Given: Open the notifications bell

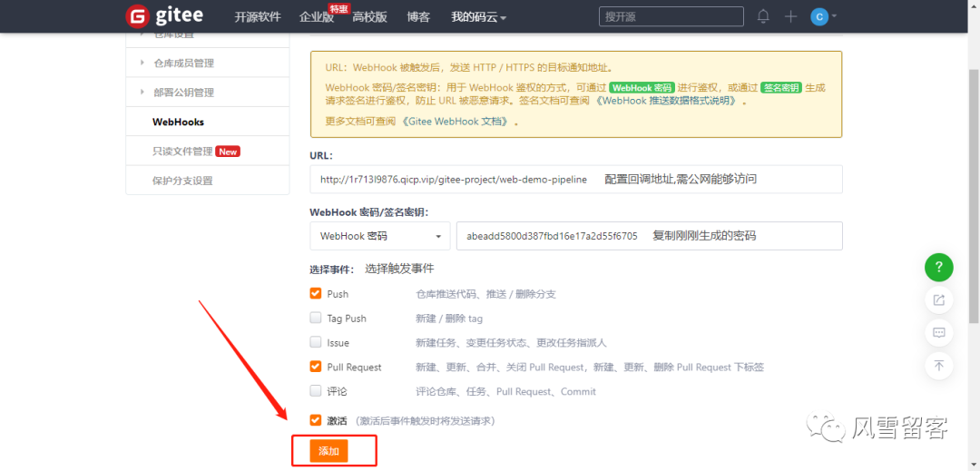Looking at the screenshot, I should 763,16.
